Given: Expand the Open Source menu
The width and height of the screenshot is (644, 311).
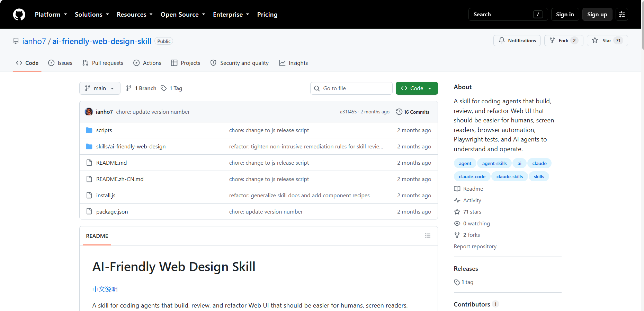Looking at the screenshot, I should click(x=183, y=14).
